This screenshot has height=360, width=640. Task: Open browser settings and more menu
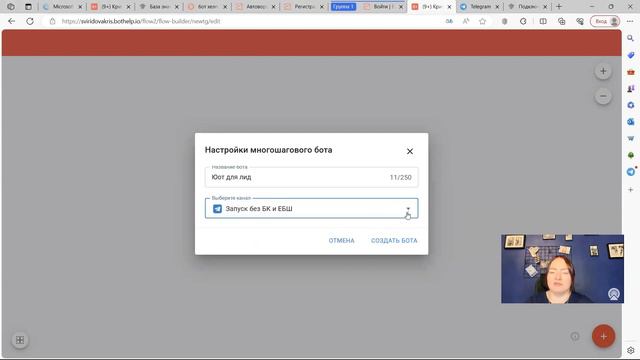click(630, 21)
